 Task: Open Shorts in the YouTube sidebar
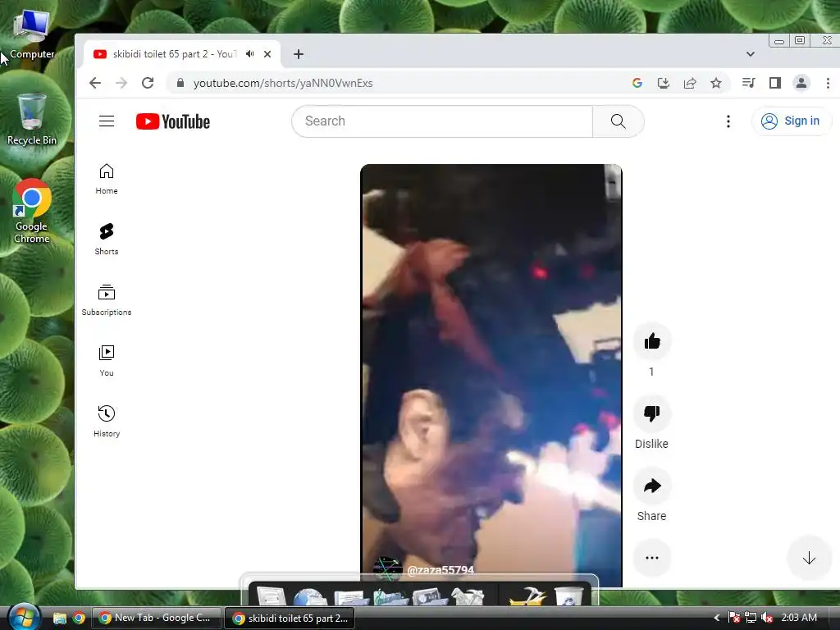click(x=107, y=240)
